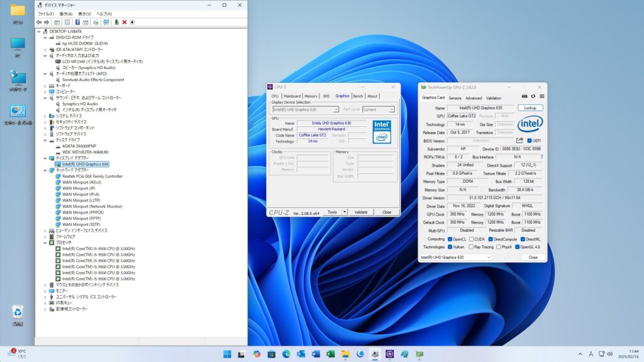Click the GPU-Z screenshot camera icon
Image resolution: width=644 pixels, height=362 pixels.
click(x=525, y=97)
